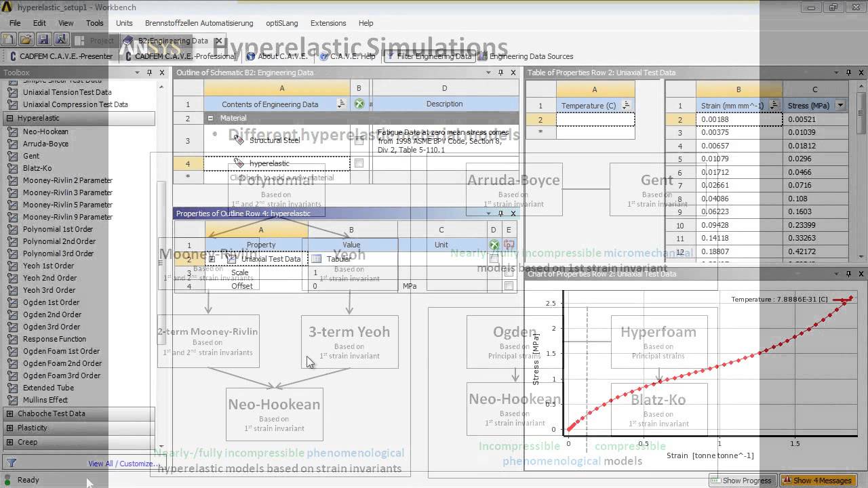The image size is (868, 488).
Task: Select stress value 0.42172 cell
Action: pyautogui.click(x=815, y=251)
